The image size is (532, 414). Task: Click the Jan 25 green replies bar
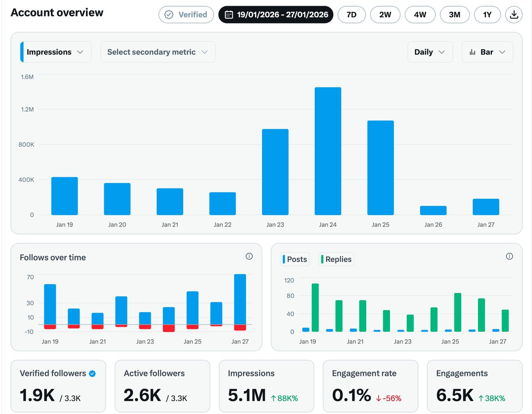click(458, 312)
